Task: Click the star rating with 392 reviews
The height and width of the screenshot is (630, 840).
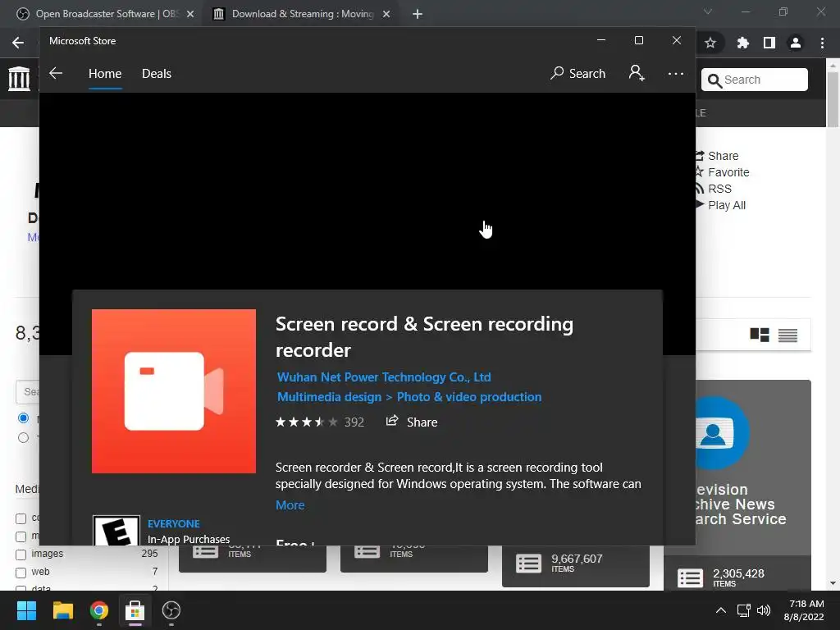Action: (319, 422)
